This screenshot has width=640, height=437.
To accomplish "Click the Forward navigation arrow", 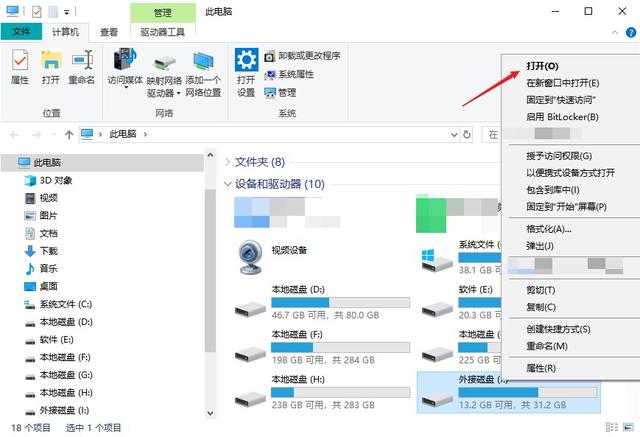I will pos(36,135).
